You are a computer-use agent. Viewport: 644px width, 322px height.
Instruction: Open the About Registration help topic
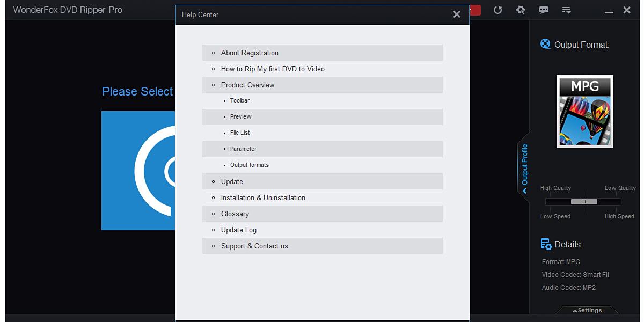pos(249,53)
